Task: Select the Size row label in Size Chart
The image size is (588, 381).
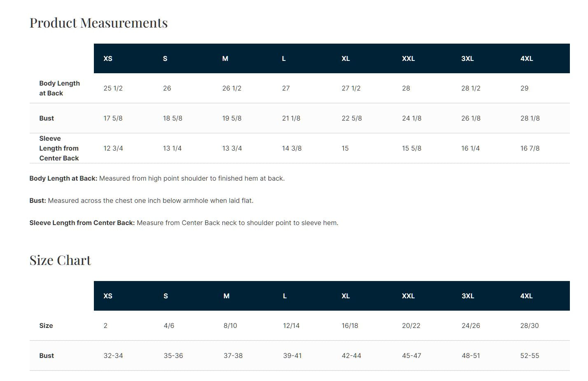Action: (46, 325)
